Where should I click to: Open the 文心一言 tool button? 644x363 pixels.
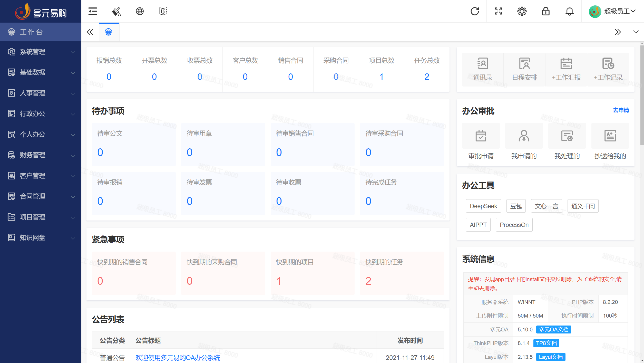click(547, 206)
